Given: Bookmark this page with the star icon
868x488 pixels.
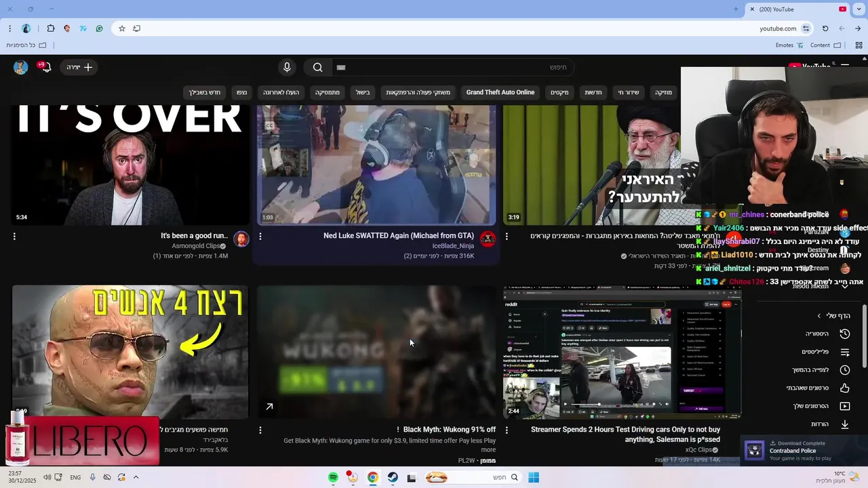Looking at the screenshot, I should (x=122, y=28).
